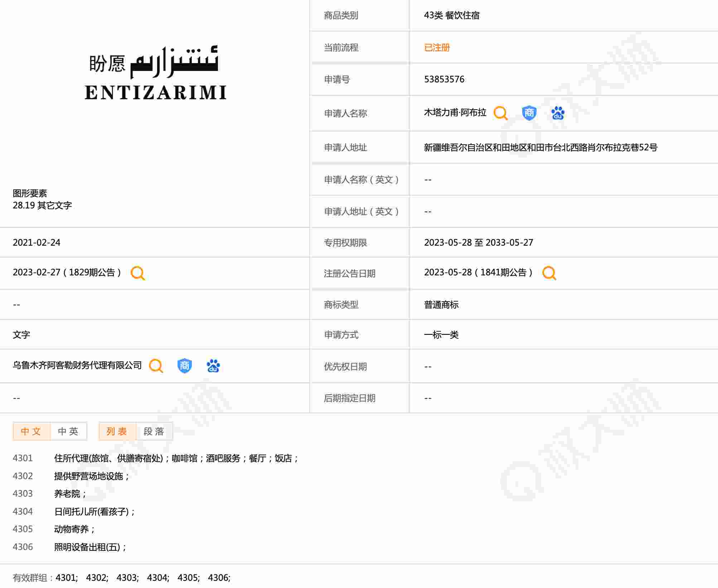Select 段落 paragraph view tab
The image size is (718, 588).
pos(154,432)
